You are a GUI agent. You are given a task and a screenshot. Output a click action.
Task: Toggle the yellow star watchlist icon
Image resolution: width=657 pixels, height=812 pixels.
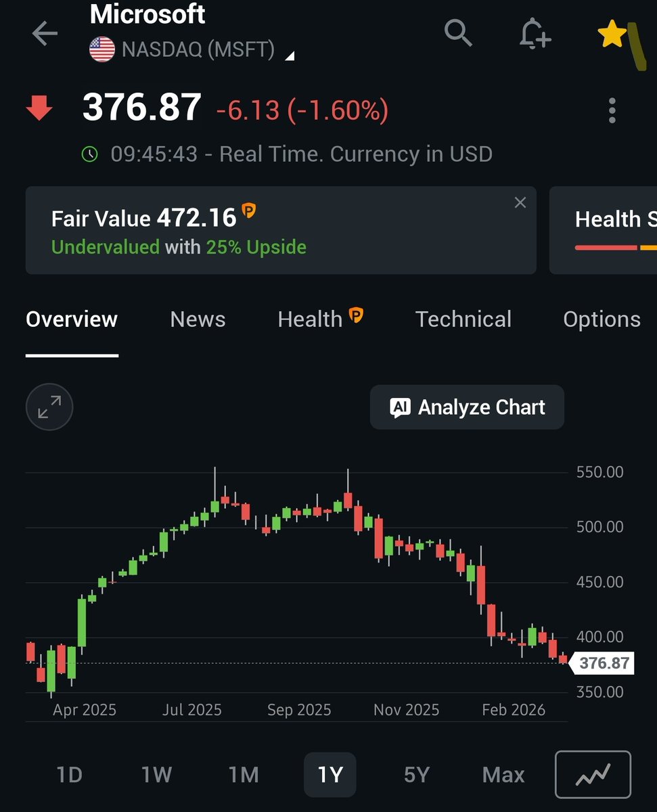(x=612, y=35)
